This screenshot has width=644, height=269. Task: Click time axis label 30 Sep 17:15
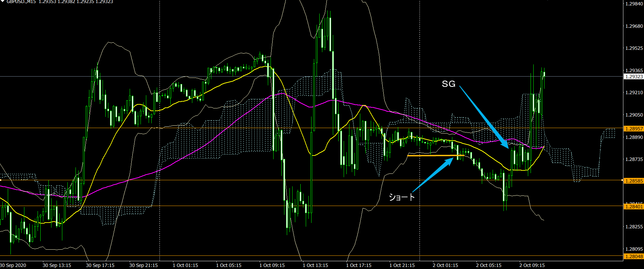coord(100,265)
